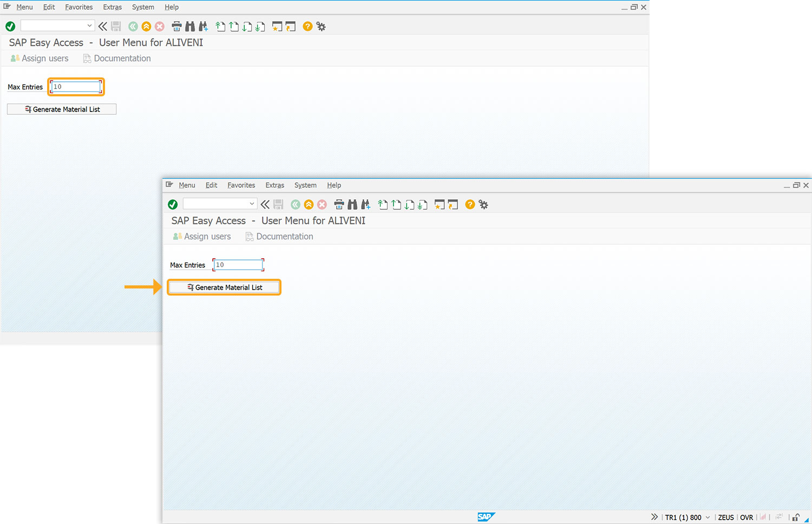Viewport: 812px width, 524px height.
Task: Click Generate Material List button in back window
Action: point(62,109)
